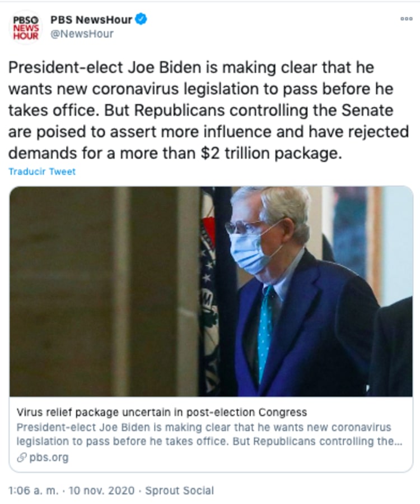This screenshot has width=420, height=504.
Task: Click the chain link icon beside pbs.org
Action: point(22,457)
